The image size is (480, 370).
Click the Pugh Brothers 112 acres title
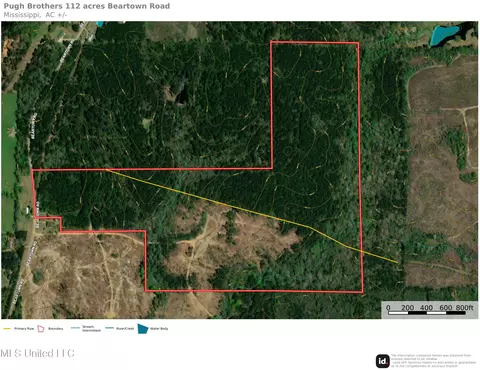click(x=87, y=6)
